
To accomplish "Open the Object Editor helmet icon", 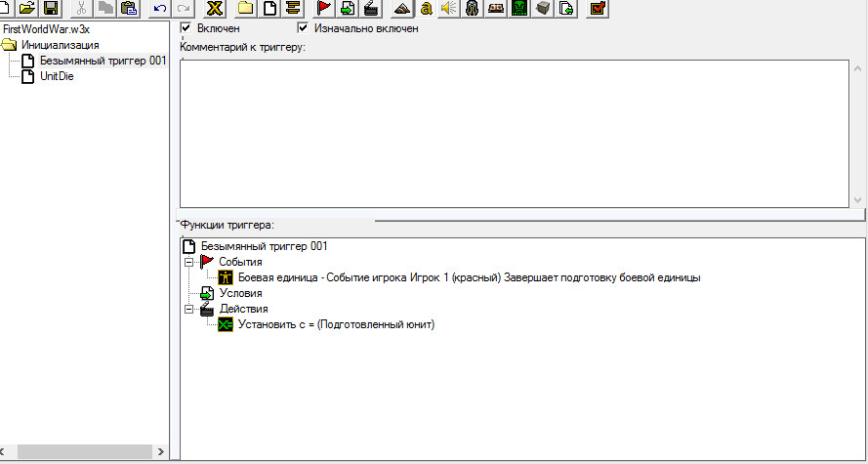I will click(x=472, y=8).
